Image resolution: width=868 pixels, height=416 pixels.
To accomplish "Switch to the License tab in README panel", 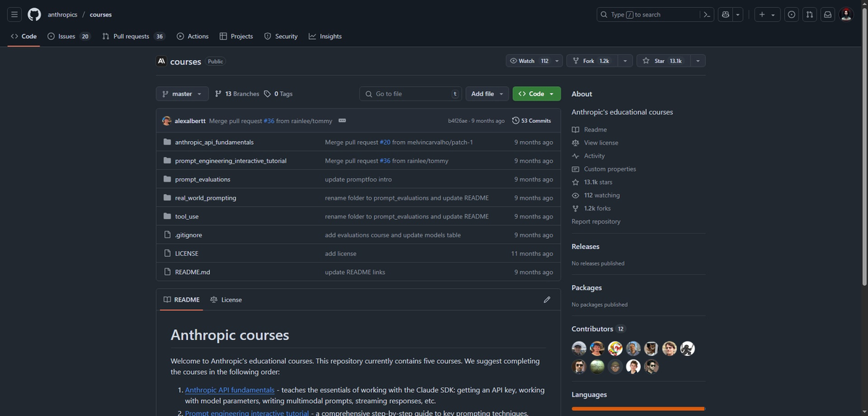I will click(226, 300).
